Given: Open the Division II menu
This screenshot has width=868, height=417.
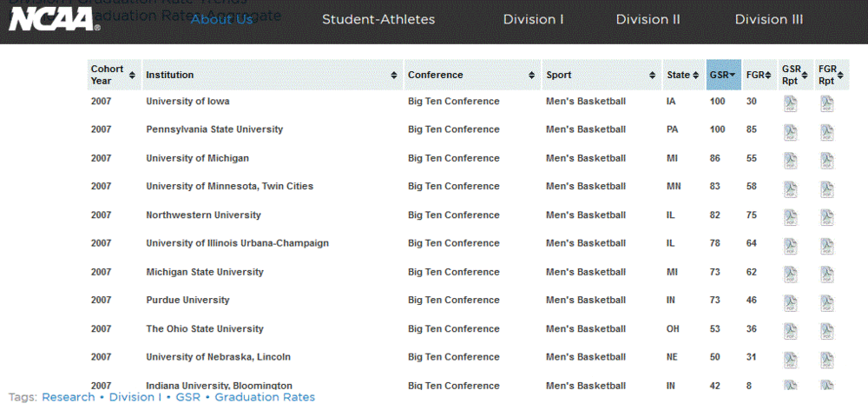Looking at the screenshot, I should (648, 19).
